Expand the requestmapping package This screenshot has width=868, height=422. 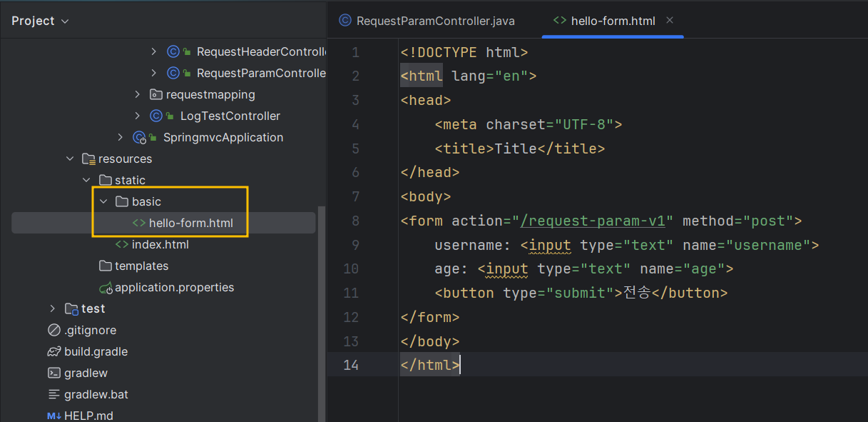tap(138, 94)
